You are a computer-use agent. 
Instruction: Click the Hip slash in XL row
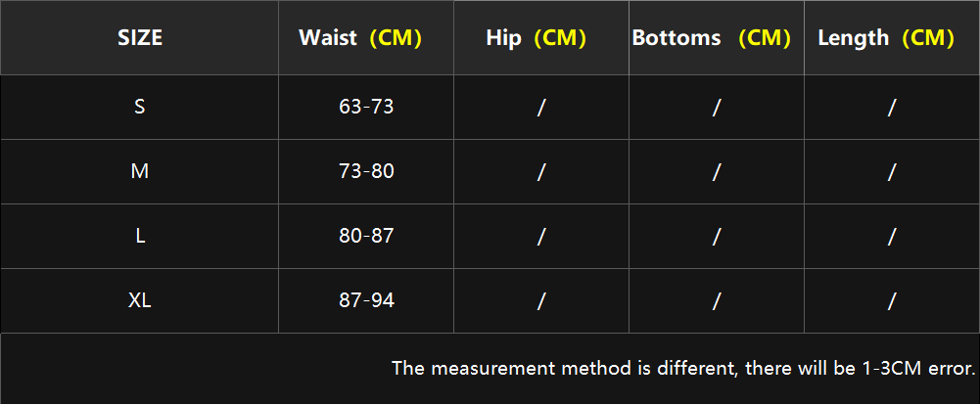[541, 301]
